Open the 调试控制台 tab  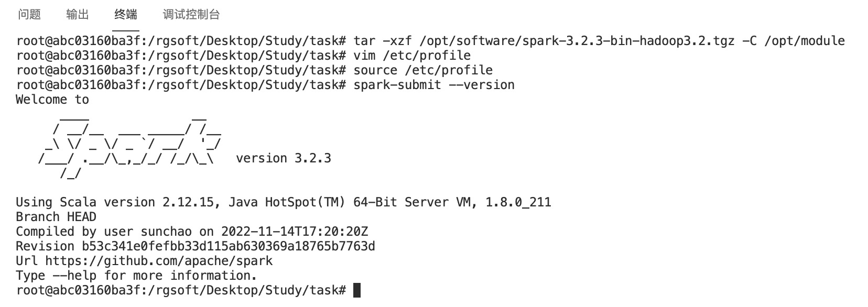(x=191, y=15)
